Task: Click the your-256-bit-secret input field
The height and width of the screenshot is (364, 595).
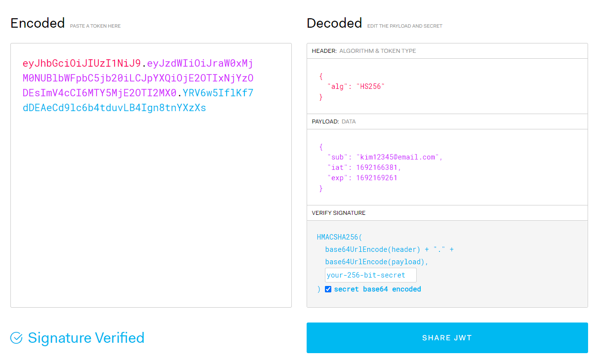Action: 371,275
